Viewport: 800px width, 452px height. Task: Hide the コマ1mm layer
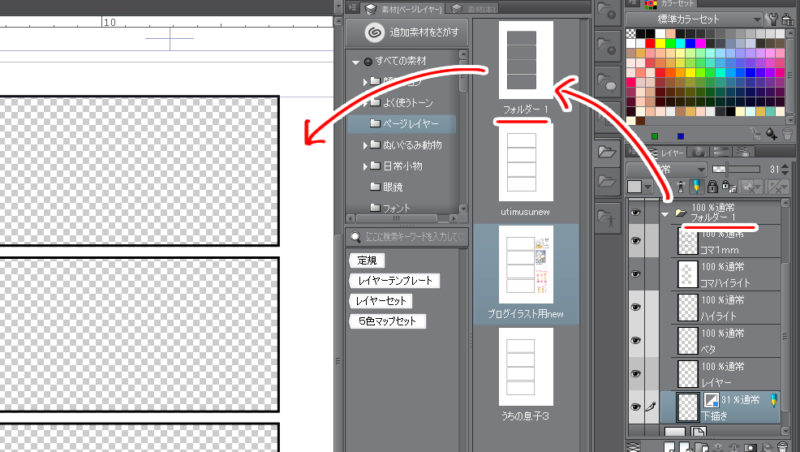point(635,240)
